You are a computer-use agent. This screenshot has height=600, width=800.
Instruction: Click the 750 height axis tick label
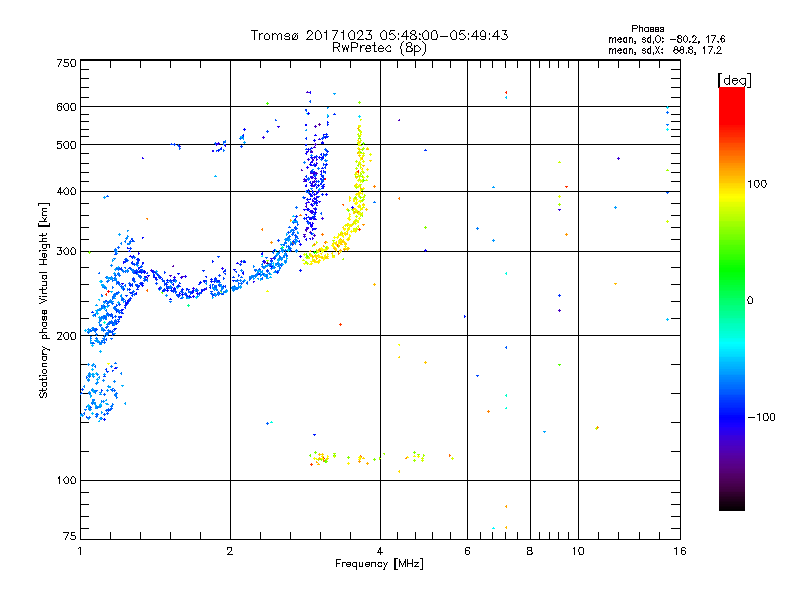pyautogui.click(x=67, y=63)
